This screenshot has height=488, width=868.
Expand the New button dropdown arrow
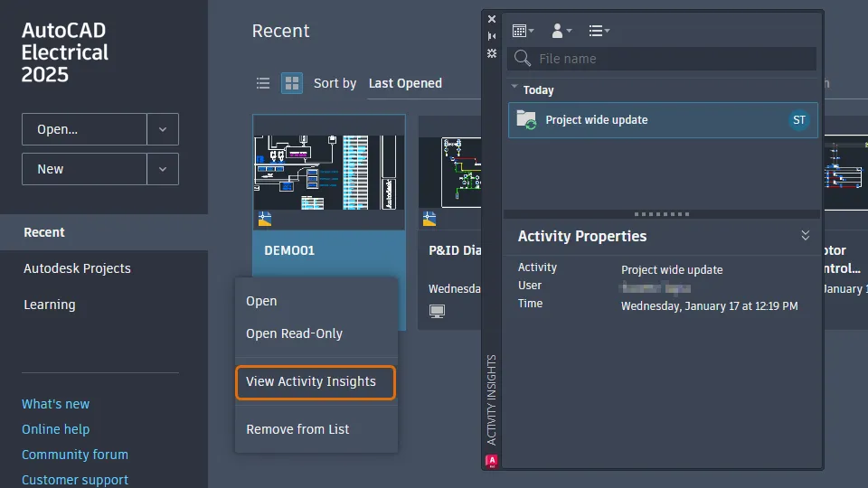(x=163, y=169)
